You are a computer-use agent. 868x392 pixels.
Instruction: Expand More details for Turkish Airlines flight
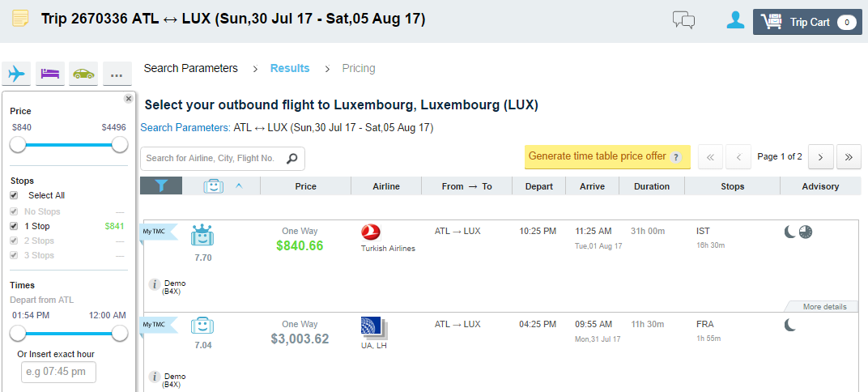[821, 307]
